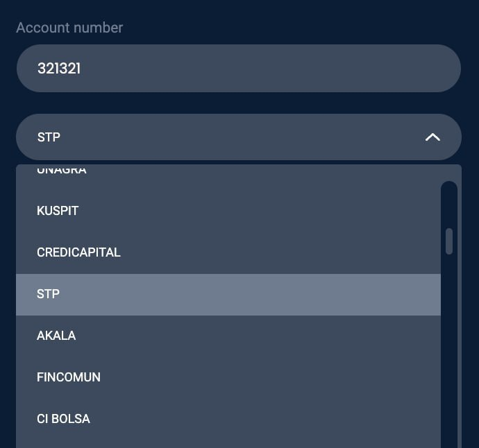Screen dimensions: 479x448
Task: Click the Account number input field
Action: (238, 69)
